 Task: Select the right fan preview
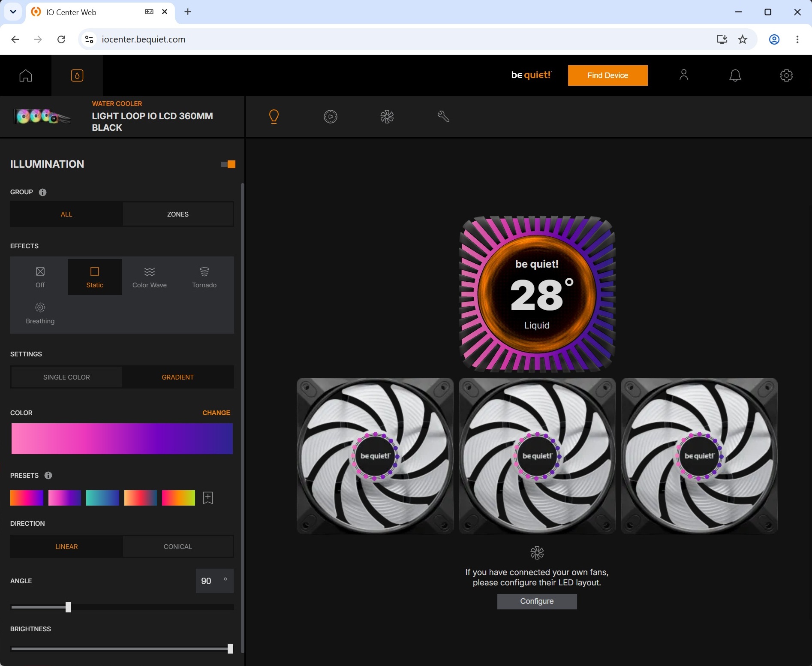pyautogui.click(x=699, y=456)
